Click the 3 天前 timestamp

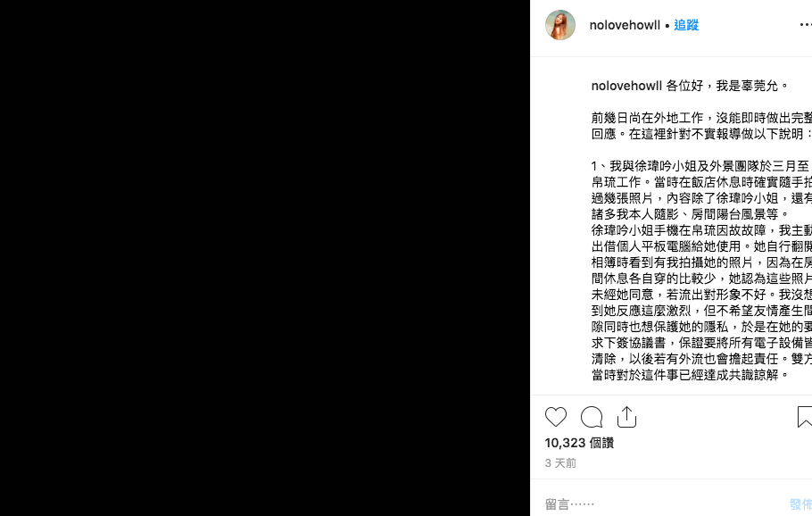tap(560, 463)
